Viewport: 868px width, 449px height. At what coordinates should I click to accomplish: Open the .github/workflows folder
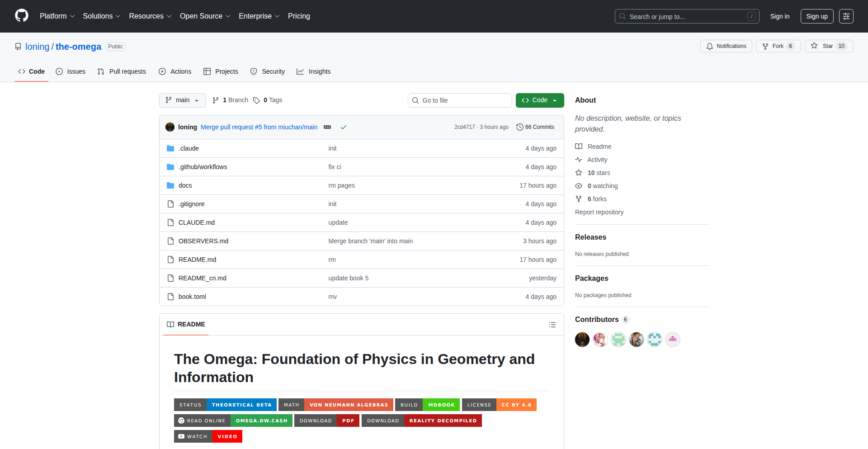(x=203, y=167)
